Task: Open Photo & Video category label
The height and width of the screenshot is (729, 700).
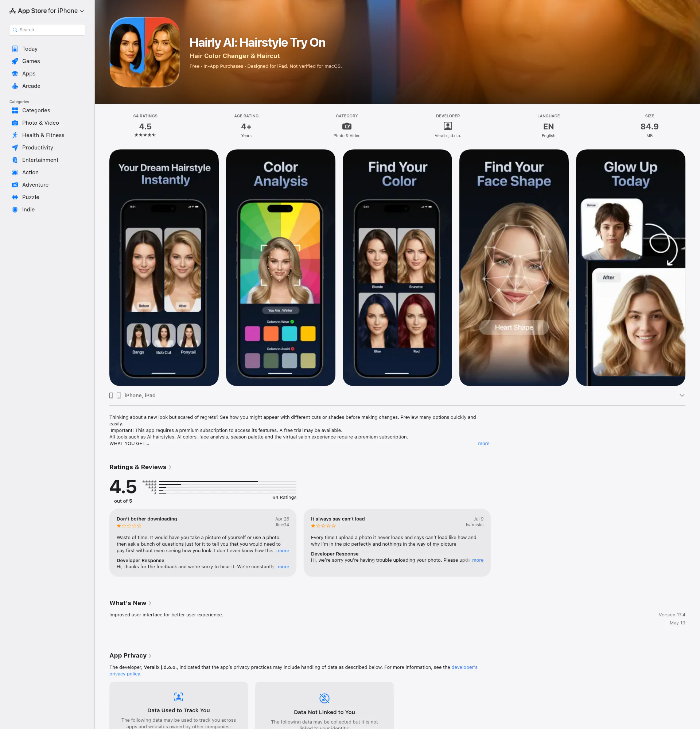Action: (x=40, y=123)
